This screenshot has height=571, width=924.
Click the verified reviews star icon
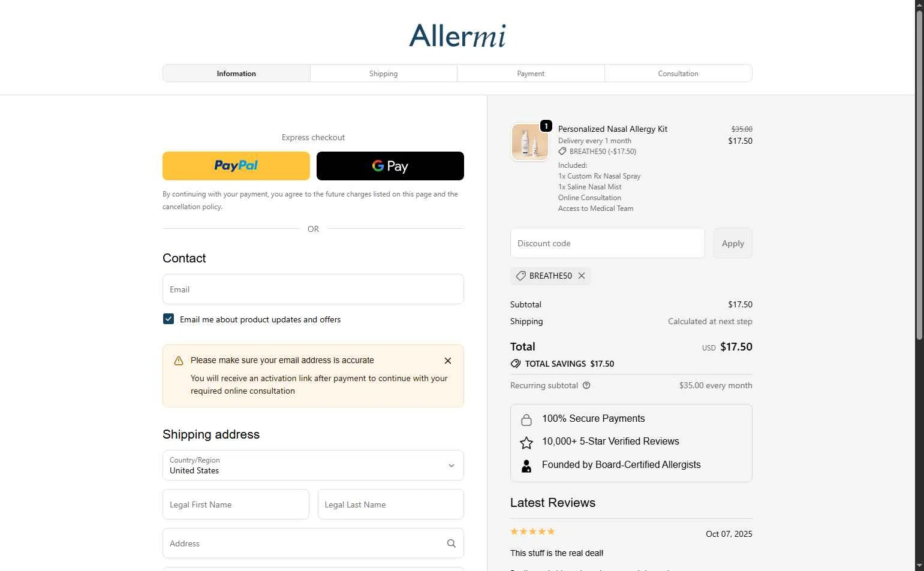pyautogui.click(x=526, y=443)
